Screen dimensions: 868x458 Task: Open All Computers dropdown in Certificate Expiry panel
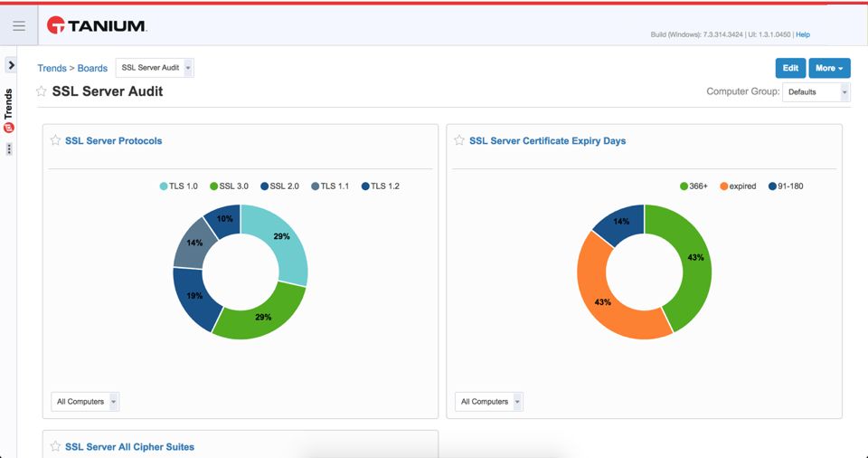click(489, 402)
